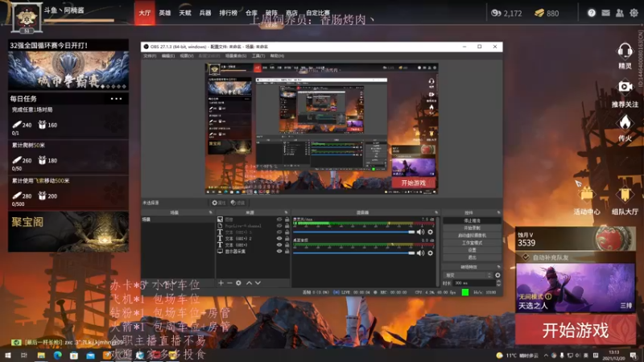This screenshot has height=362, width=644.
Task: Pop out the controls dock panel
Action: coord(498,212)
